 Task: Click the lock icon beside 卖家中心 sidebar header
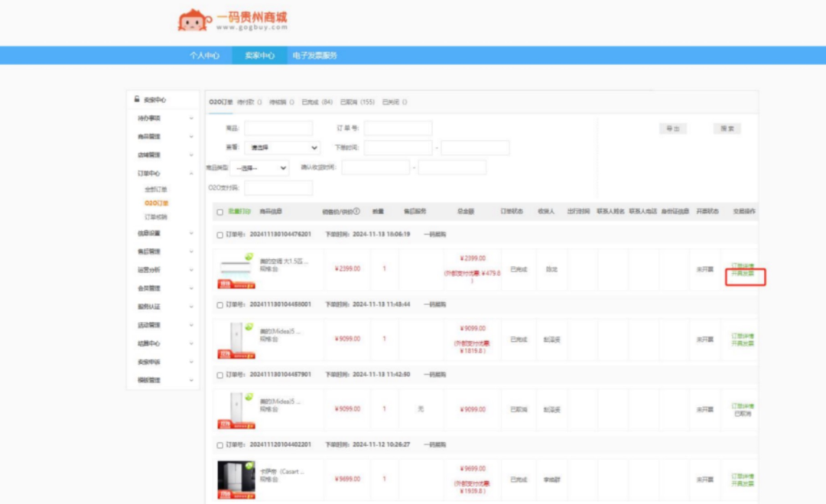pos(135,99)
